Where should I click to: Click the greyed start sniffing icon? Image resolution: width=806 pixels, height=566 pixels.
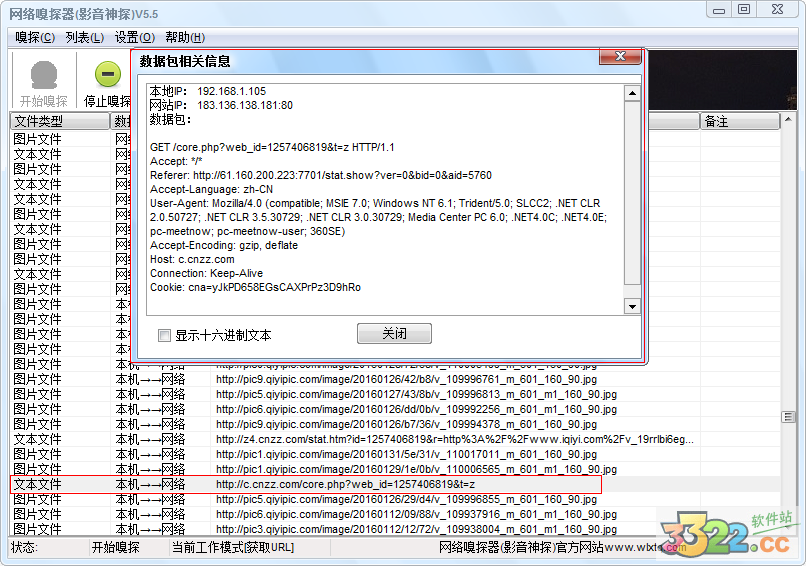[44, 75]
